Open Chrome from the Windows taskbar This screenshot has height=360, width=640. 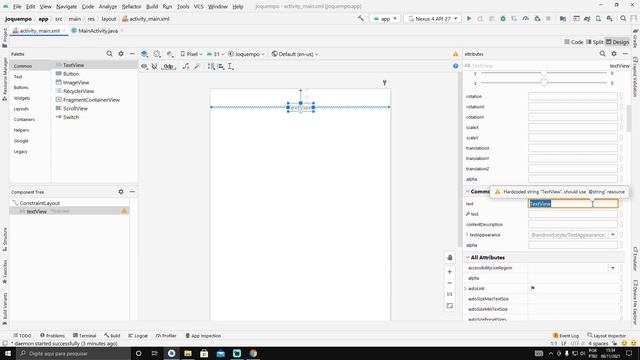[253, 353]
